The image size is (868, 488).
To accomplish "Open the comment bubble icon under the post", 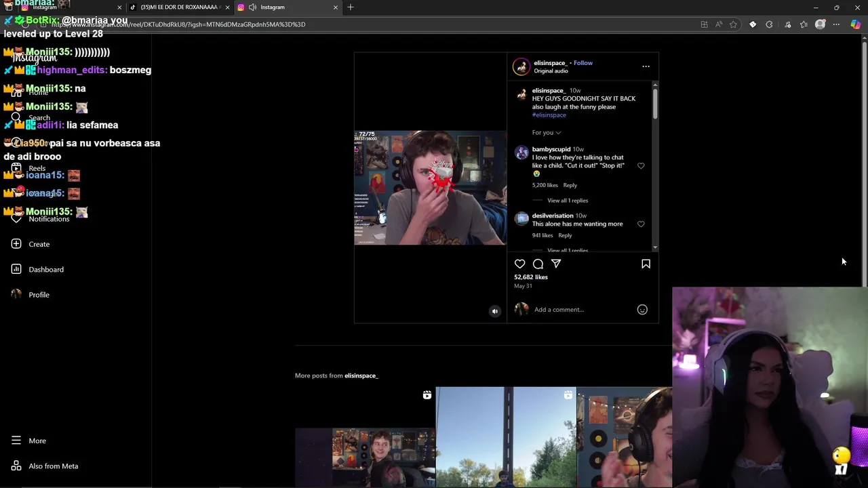I will pos(538,264).
